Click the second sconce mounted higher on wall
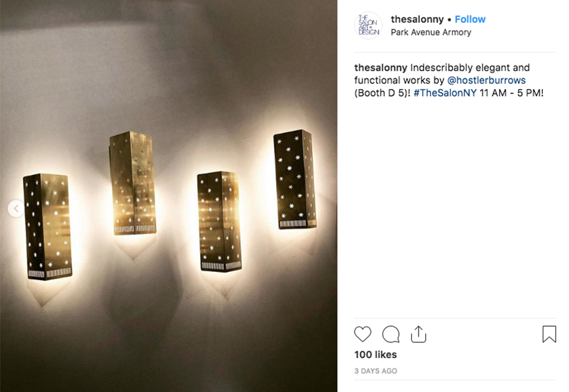 point(133,183)
